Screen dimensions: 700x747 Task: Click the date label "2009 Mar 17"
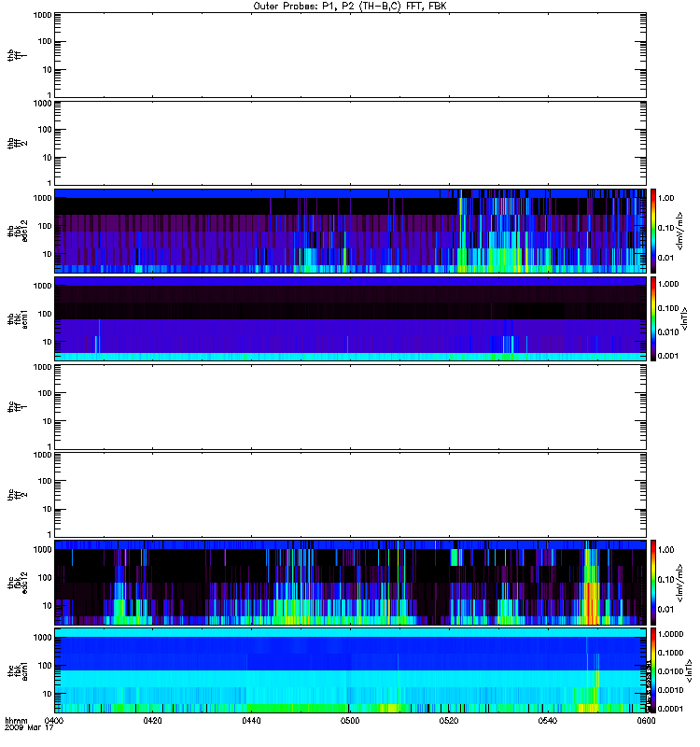tap(29, 728)
